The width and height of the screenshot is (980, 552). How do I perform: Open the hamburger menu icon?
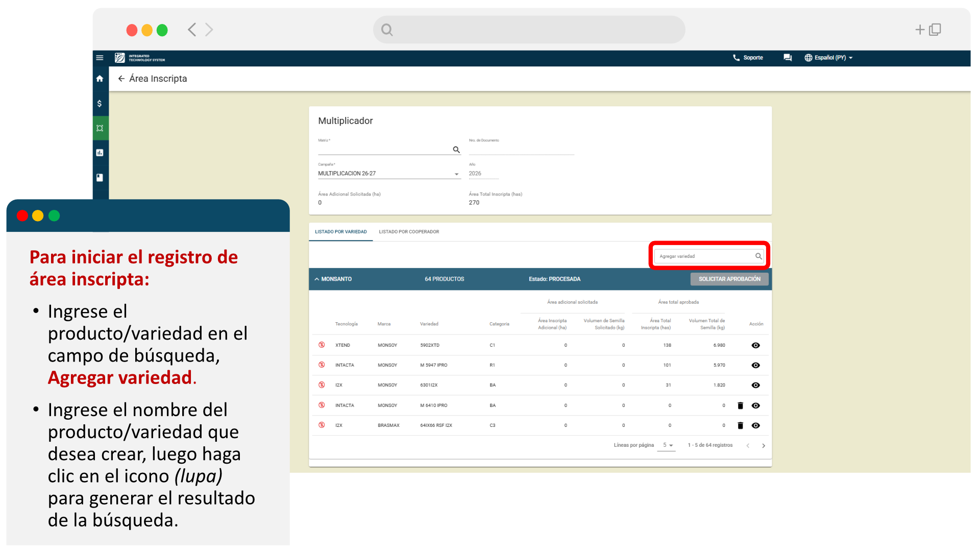point(100,58)
